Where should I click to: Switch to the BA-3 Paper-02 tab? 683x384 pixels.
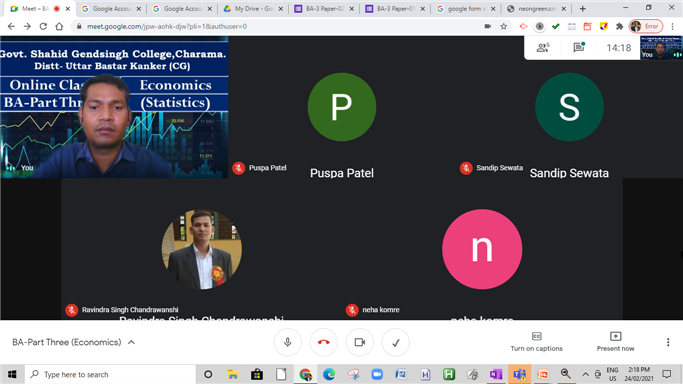(x=324, y=9)
